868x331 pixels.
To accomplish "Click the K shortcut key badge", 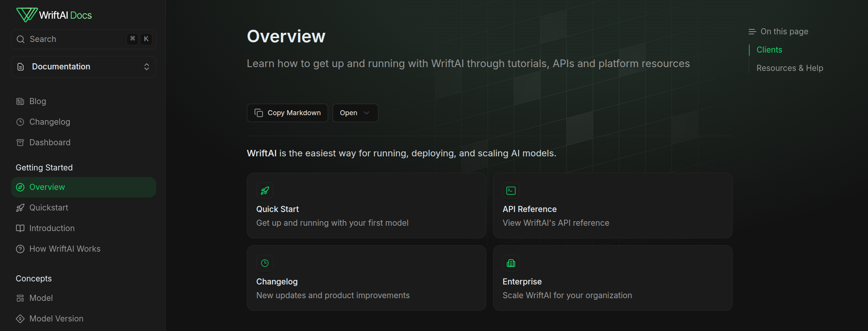I will (x=146, y=39).
